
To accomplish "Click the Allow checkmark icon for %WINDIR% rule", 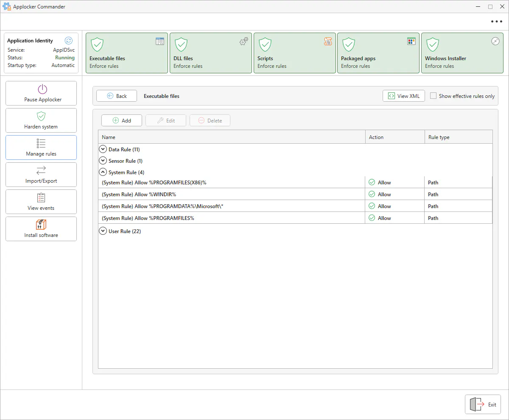I will click(x=372, y=194).
